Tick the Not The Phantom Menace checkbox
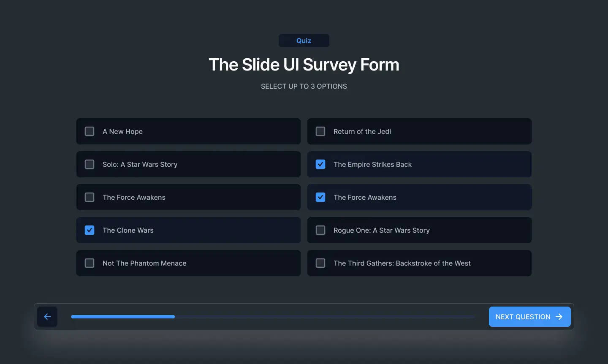The height and width of the screenshot is (364, 608). click(x=90, y=263)
